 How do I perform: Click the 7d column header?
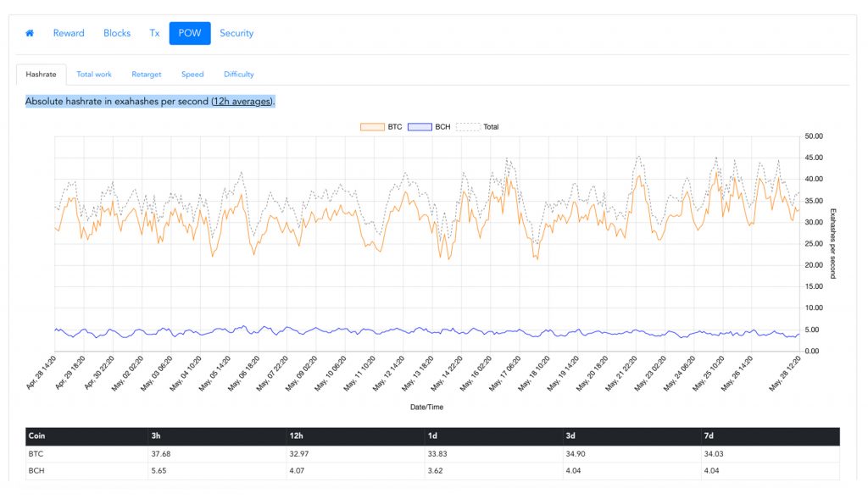click(x=711, y=436)
